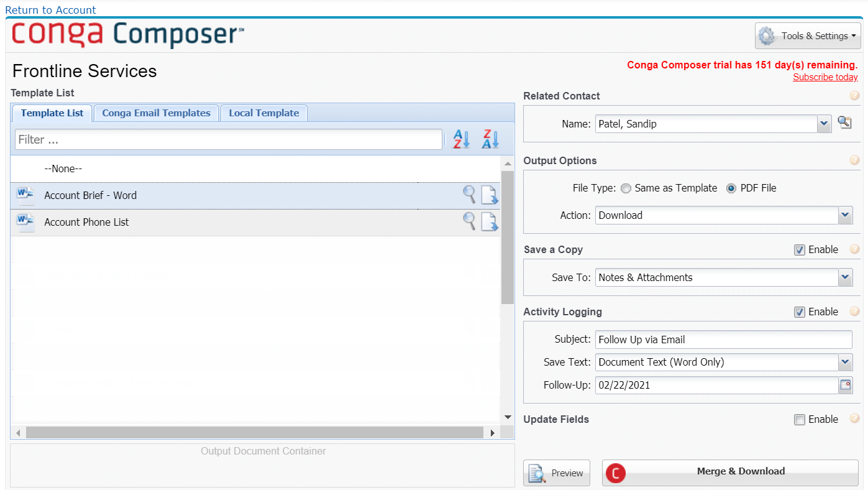Preview the Account Brief - Word template
The width and height of the screenshot is (868, 490).
coord(469,195)
